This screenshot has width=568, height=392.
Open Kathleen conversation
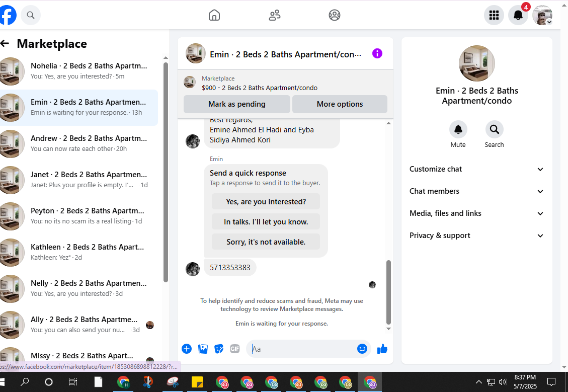79,253
